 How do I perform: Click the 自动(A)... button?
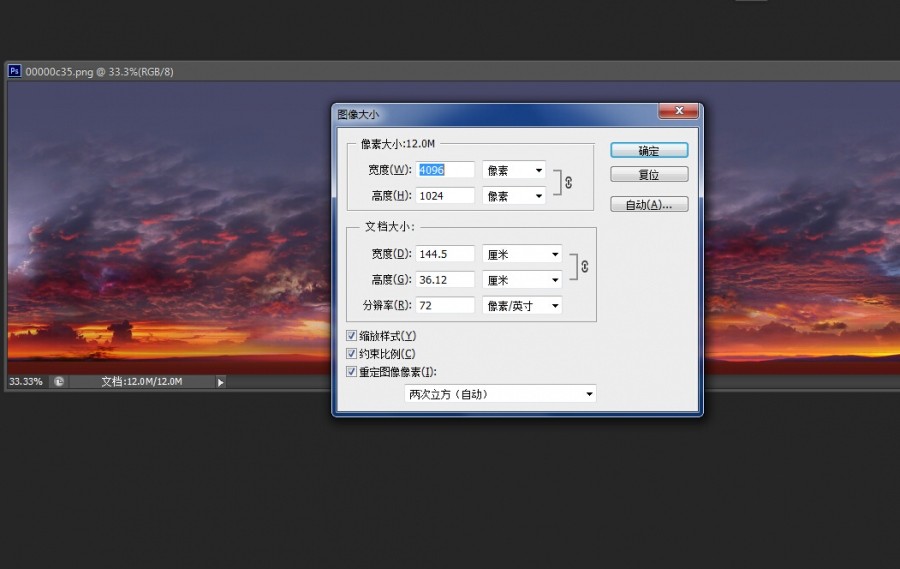tap(649, 204)
